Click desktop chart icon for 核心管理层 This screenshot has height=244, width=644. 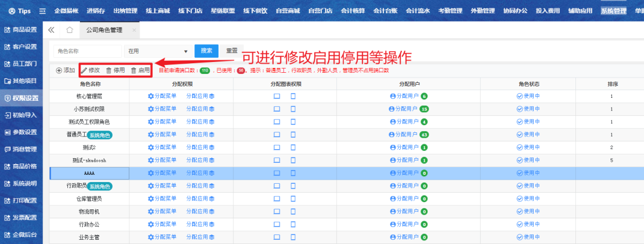pyautogui.click(x=277, y=96)
